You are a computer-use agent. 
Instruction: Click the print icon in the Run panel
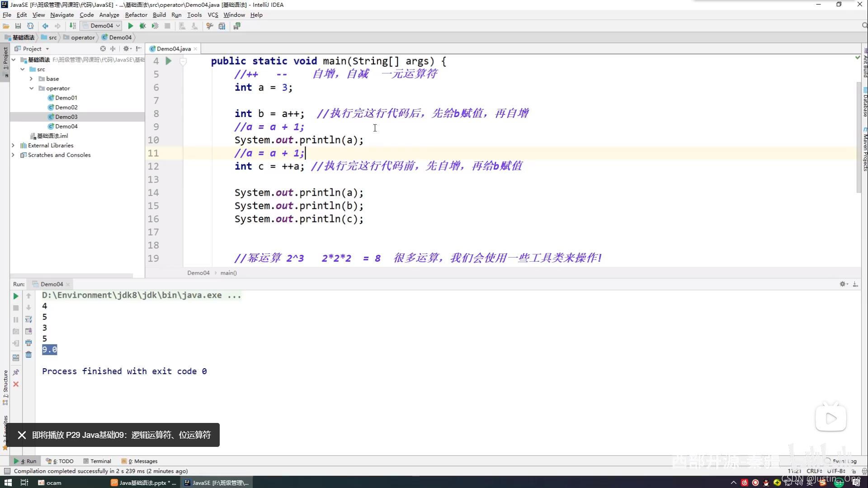pyautogui.click(x=28, y=343)
